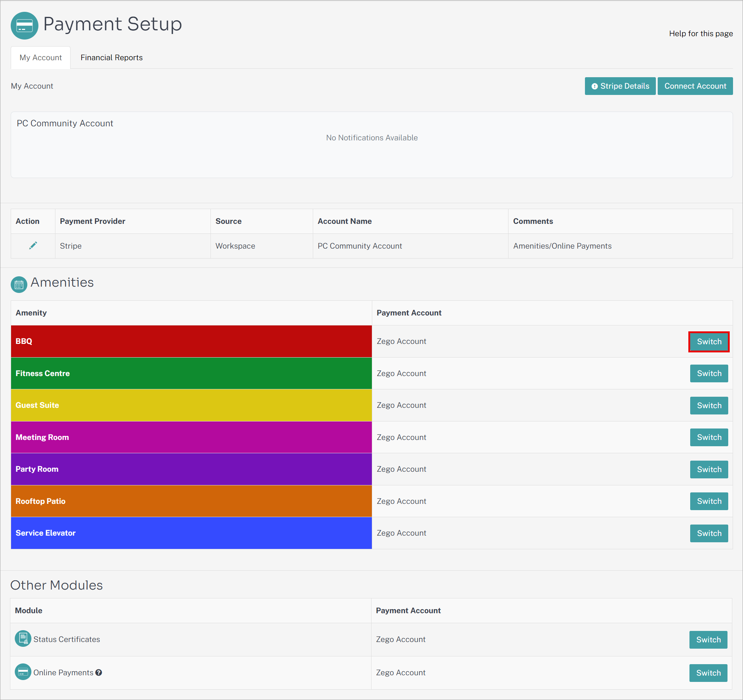This screenshot has height=700, width=743.
Task: Select the My Account tab
Action: click(41, 58)
